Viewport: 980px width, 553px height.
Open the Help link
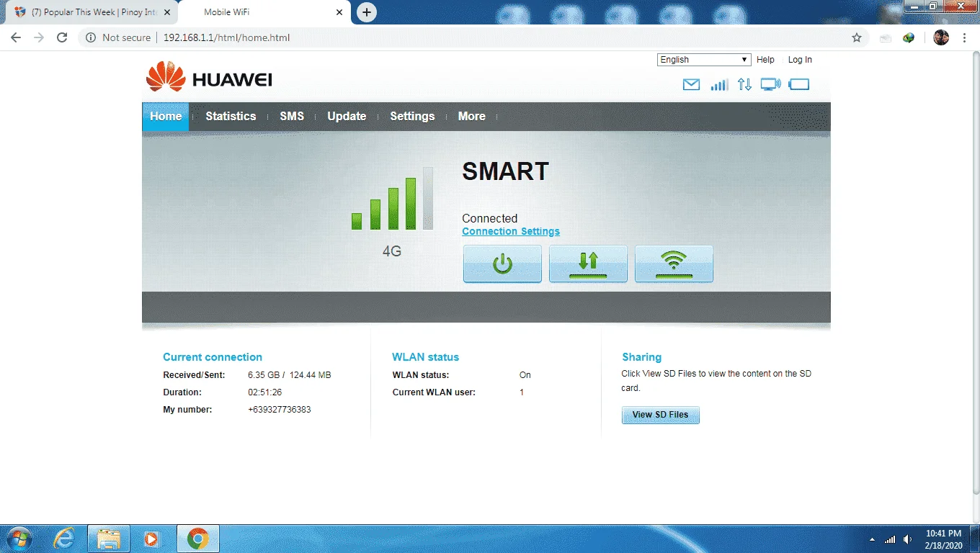[765, 60]
